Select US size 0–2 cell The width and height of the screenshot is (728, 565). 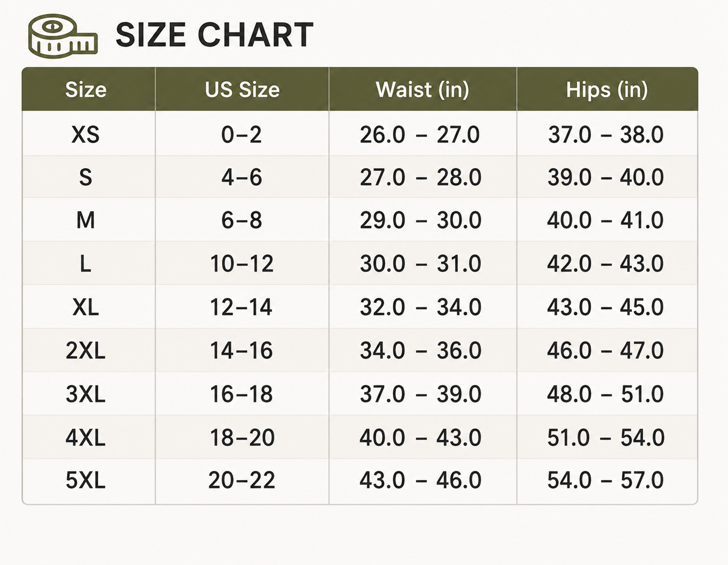[241, 134]
